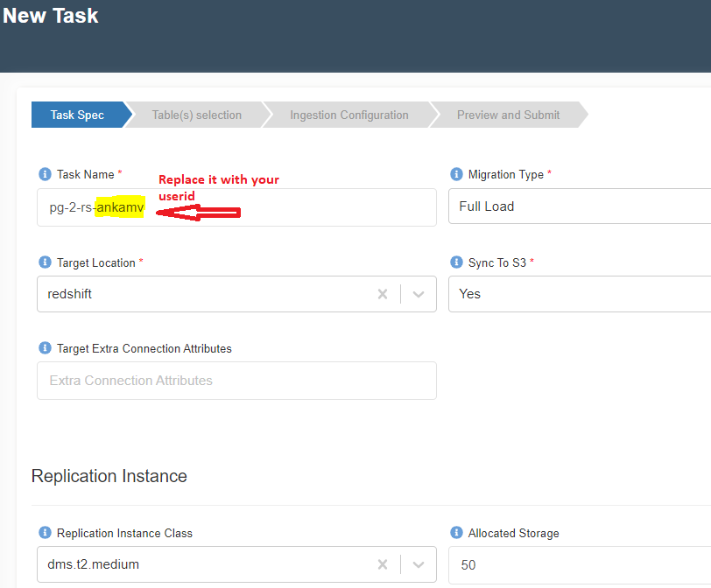
Task: Click the Target Location label
Action: pos(96,262)
